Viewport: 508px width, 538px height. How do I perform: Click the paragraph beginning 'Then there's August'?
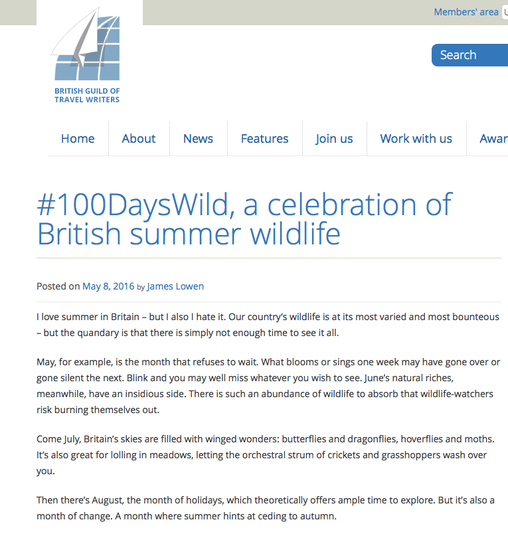tap(265, 508)
